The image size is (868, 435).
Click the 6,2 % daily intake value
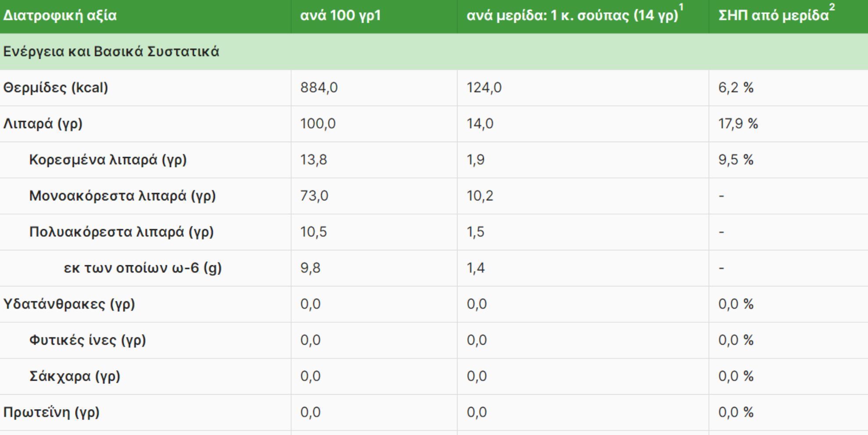pyautogui.click(x=736, y=88)
